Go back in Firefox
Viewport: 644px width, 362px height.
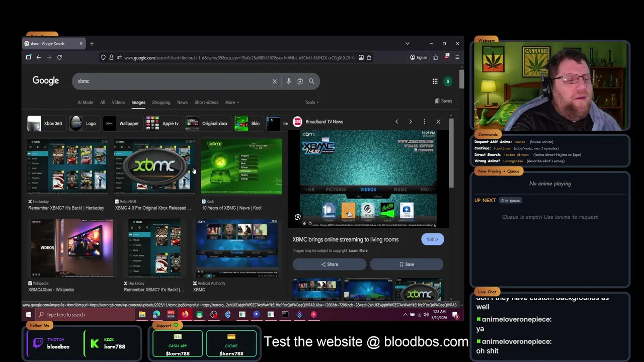coord(39,57)
